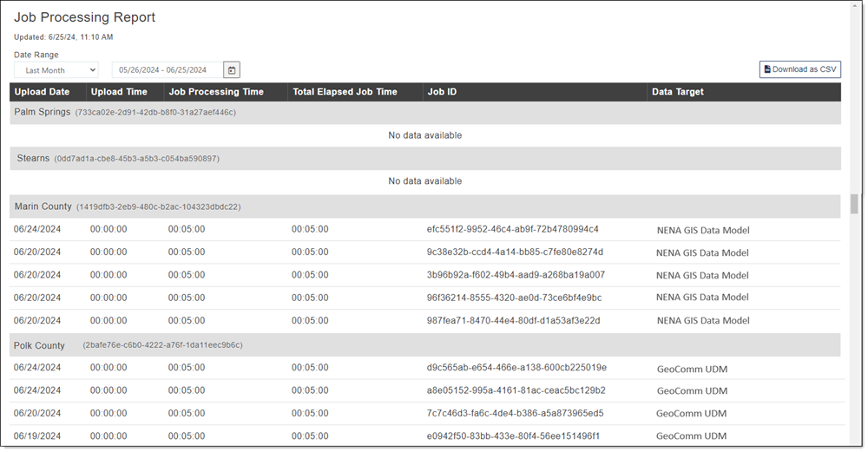Click GeoComm UDM for job e0942f50
Image resolution: width=868 pixels, height=452 pixels.
692,436
